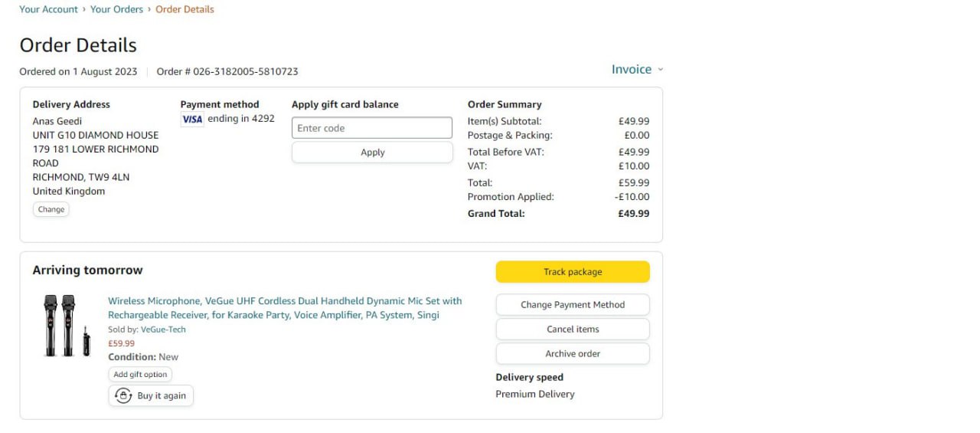
Task: Open the wireless microphone product thumbnail
Action: (67, 326)
